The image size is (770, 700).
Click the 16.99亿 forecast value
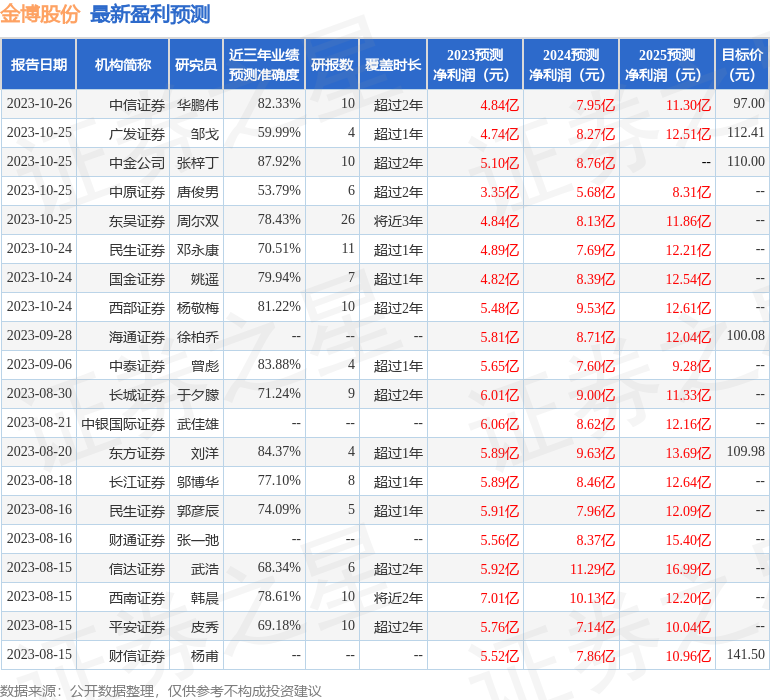tap(688, 569)
